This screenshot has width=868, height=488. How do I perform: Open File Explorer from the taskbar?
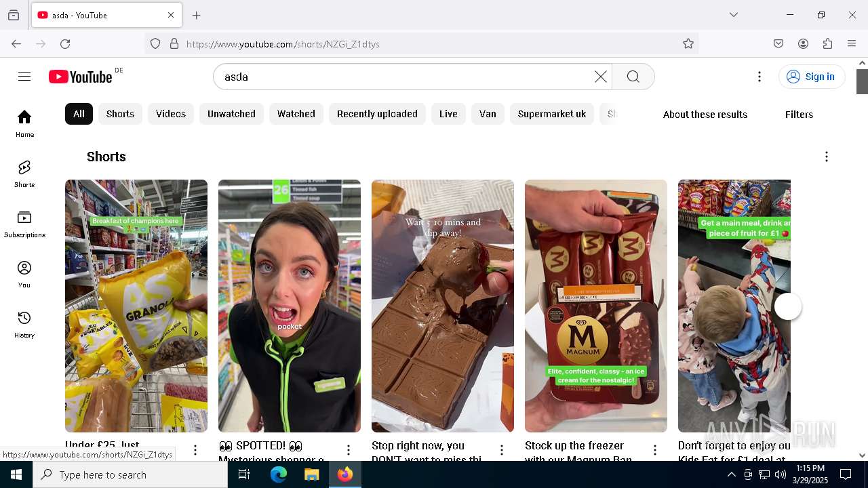(311, 474)
